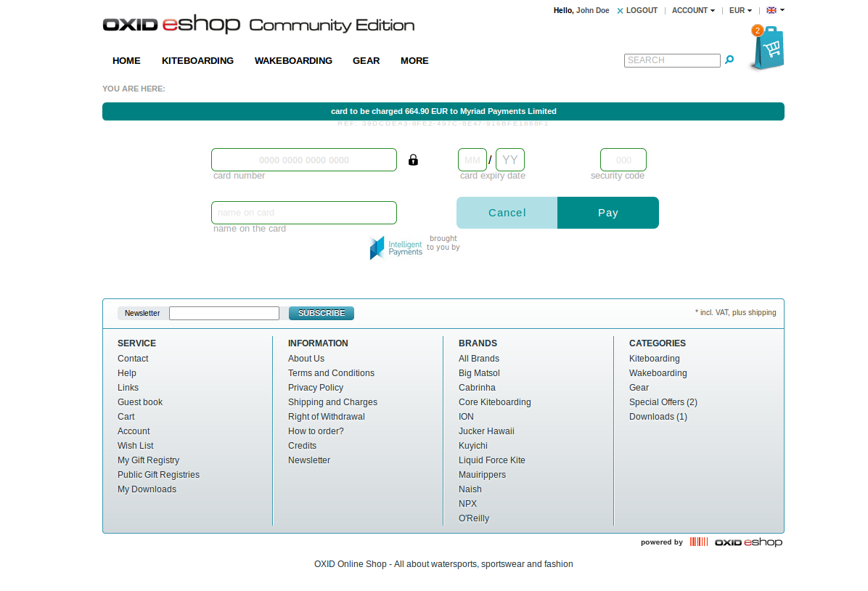Image resolution: width=868 pixels, height=591 pixels.
Task: Click the newsletter SUBSCRIBE button
Action: [x=322, y=313]
